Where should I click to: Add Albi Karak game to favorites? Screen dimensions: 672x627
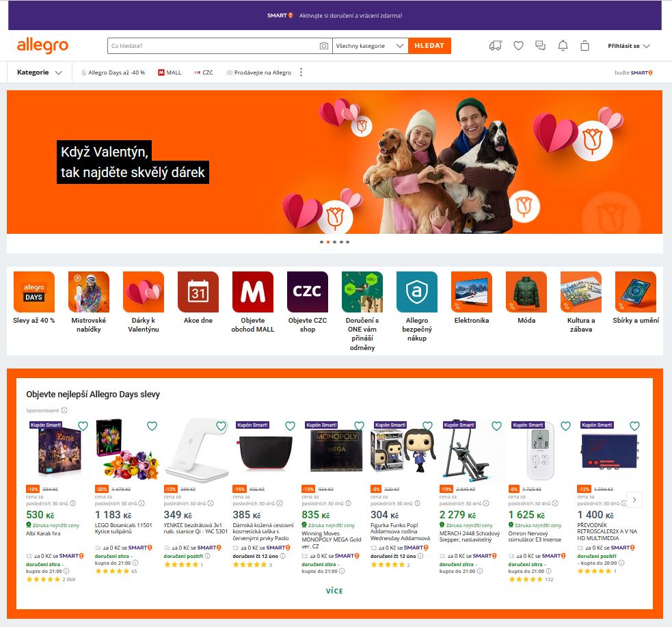click(83, 426)
